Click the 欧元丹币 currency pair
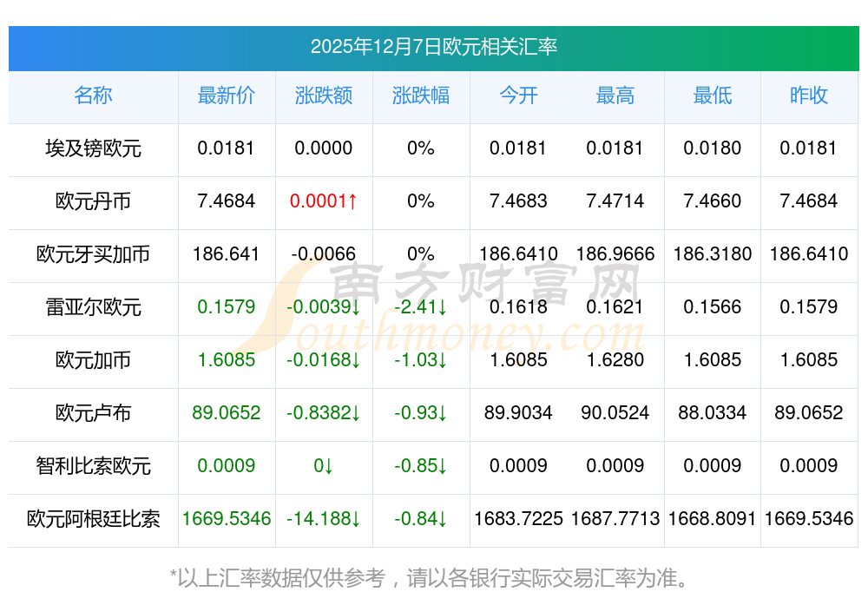868x605 pixels. pos(93,201)
